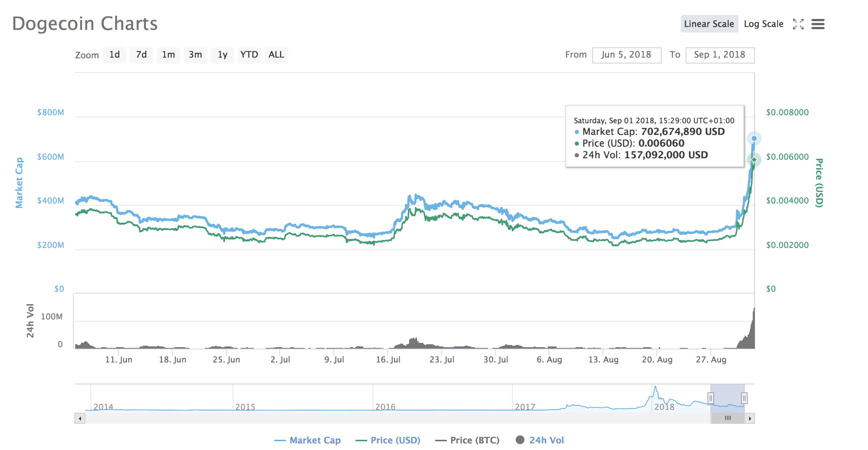
Task: Click the 100M volume axis label
Action: (x=51, y=317)
